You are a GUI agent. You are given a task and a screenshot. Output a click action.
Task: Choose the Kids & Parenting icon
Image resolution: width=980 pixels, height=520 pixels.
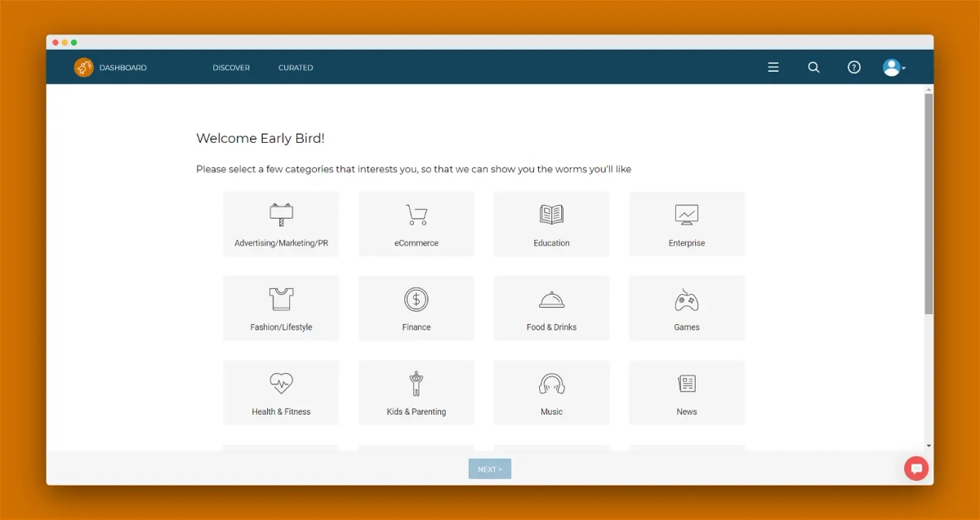pyautogui.click(x=416, y=384)
